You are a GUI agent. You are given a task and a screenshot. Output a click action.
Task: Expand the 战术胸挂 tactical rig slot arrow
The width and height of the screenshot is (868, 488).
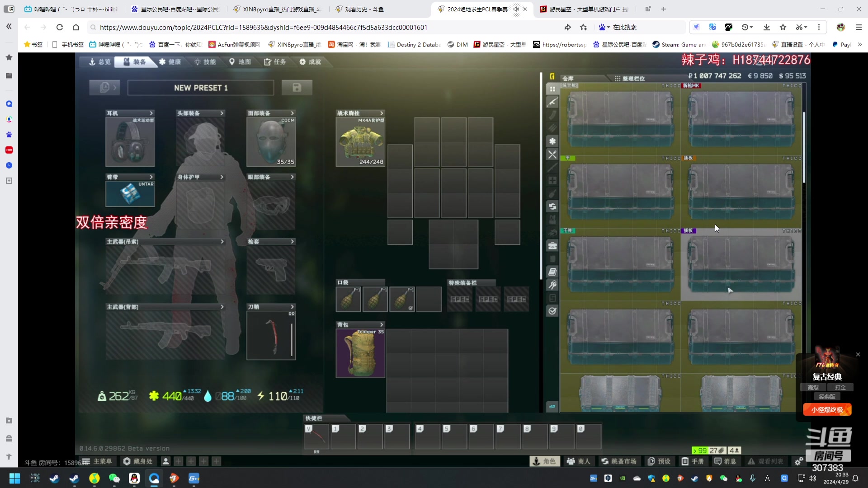tap(382, 113)
